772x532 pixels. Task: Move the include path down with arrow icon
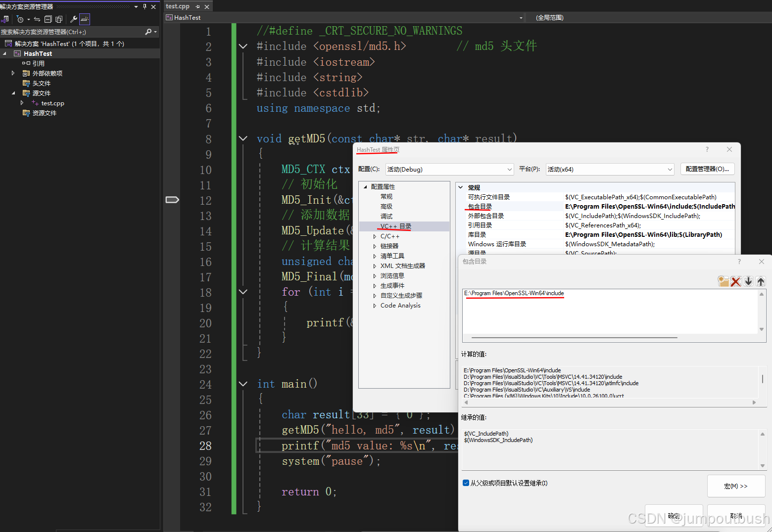coord(748,281)
